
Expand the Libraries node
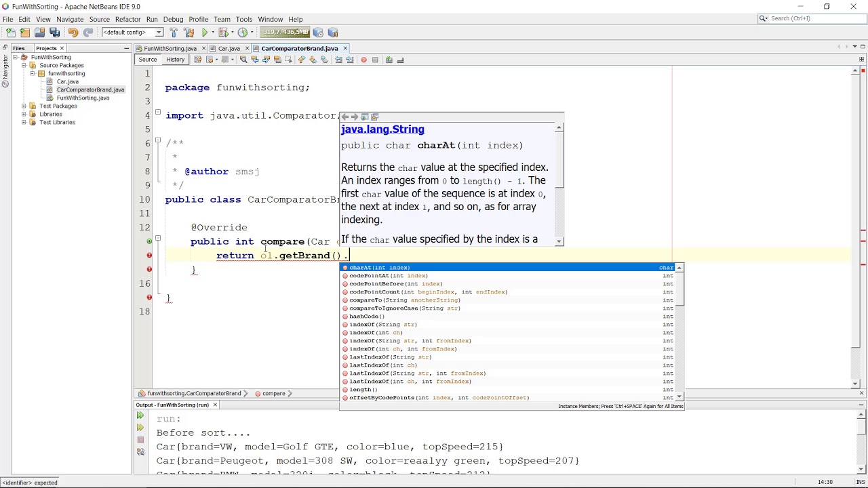pos(24,114)
